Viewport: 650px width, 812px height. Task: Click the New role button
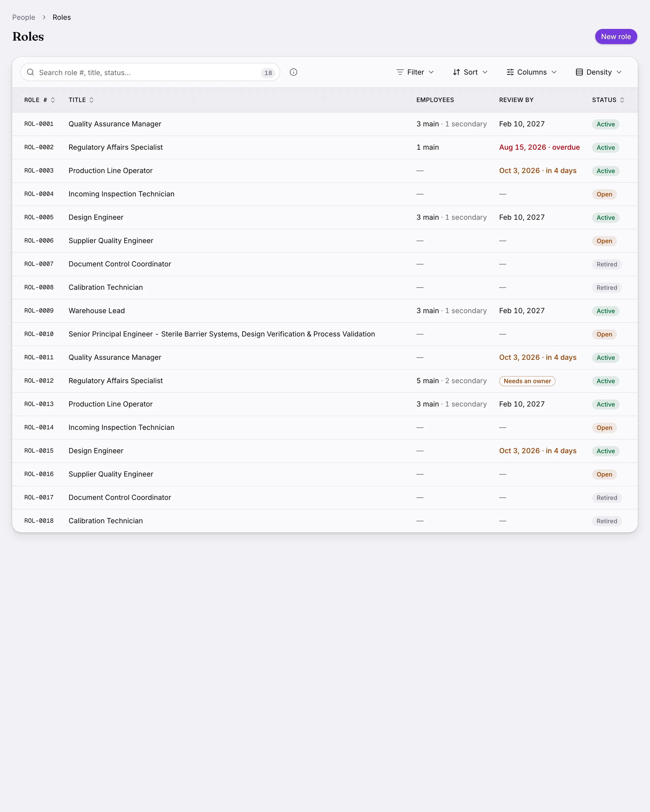(616, 37)
